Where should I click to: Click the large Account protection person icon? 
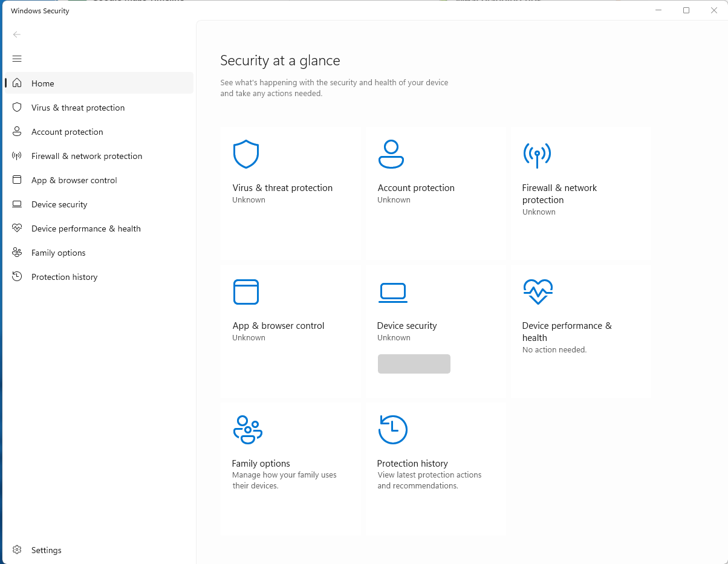(x=391, y=154)
